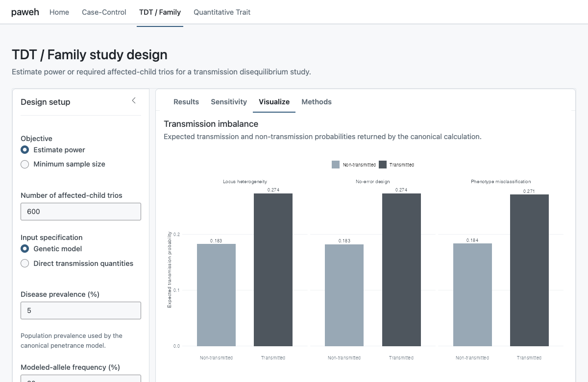Select the Estimate power objective

pyautogui.click(x=25, y=150)
